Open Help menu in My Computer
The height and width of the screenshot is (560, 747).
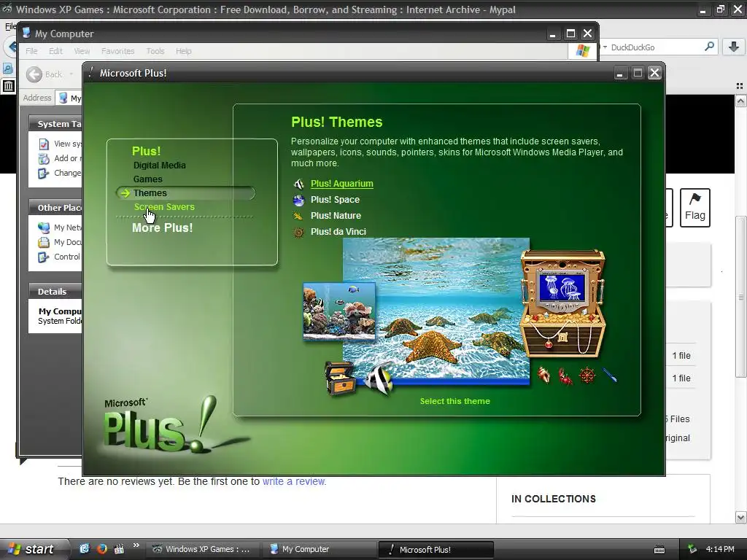(183, 51)
